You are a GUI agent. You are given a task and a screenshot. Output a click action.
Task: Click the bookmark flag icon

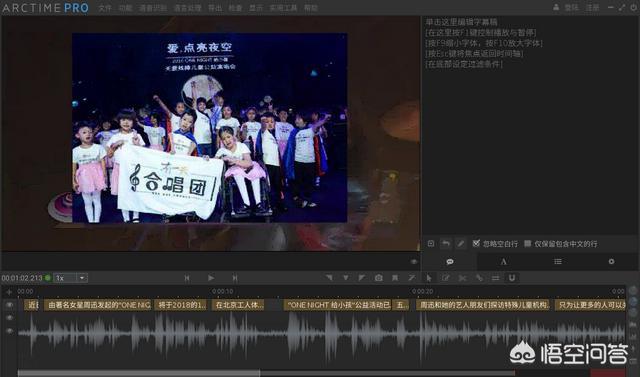pyautogui.click(x=395, y=278)
